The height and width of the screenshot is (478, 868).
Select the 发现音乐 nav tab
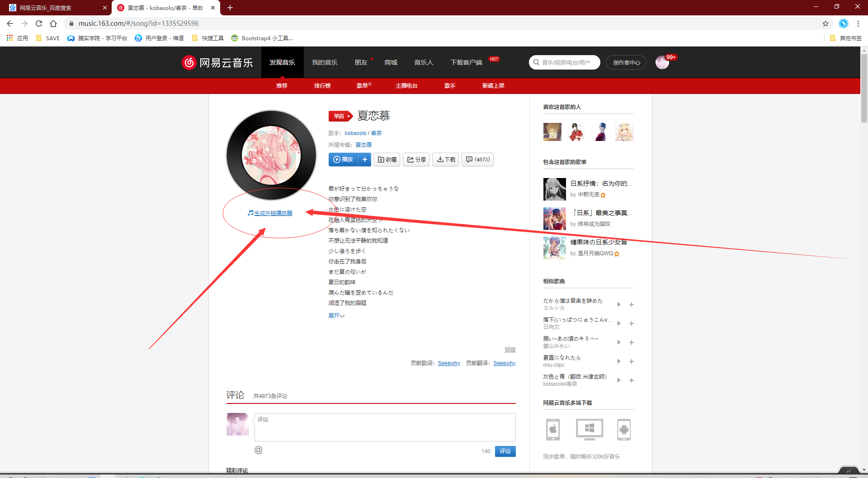pyautogui.click(x=282, y=62)
